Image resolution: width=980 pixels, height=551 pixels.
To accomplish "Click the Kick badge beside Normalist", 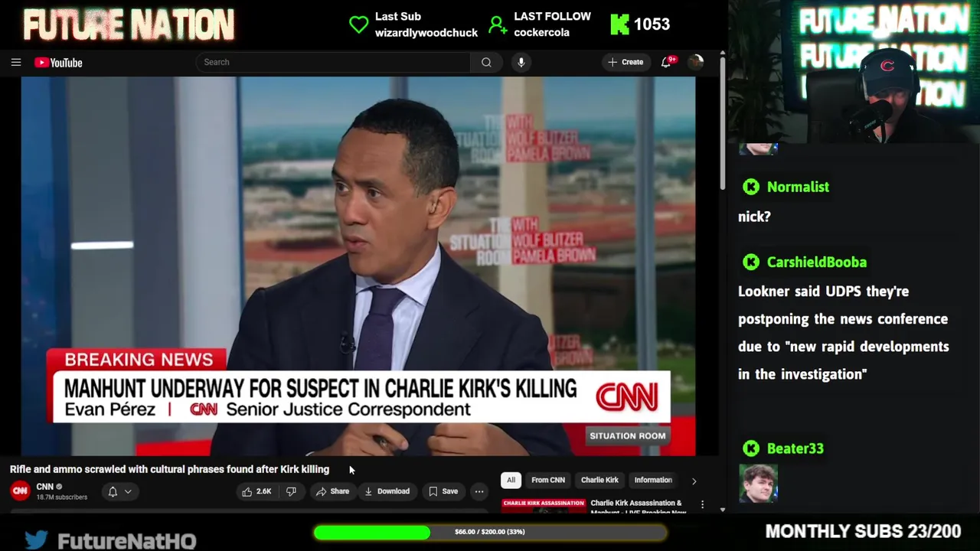I will [751, 187].
